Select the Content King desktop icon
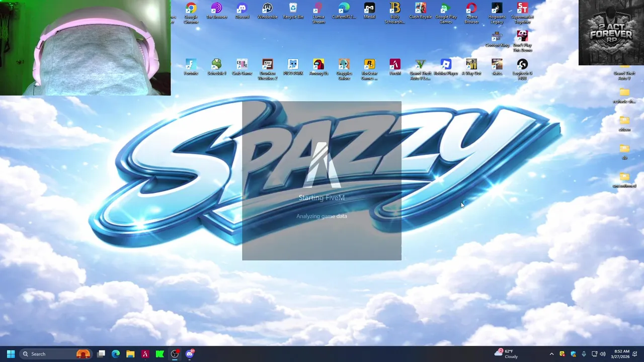 tap(497, 39)
